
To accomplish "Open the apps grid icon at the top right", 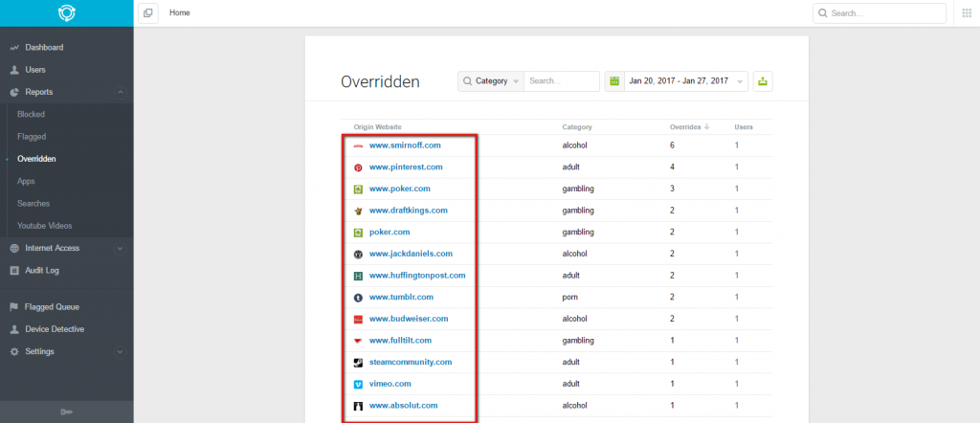I will pos(967,13).
